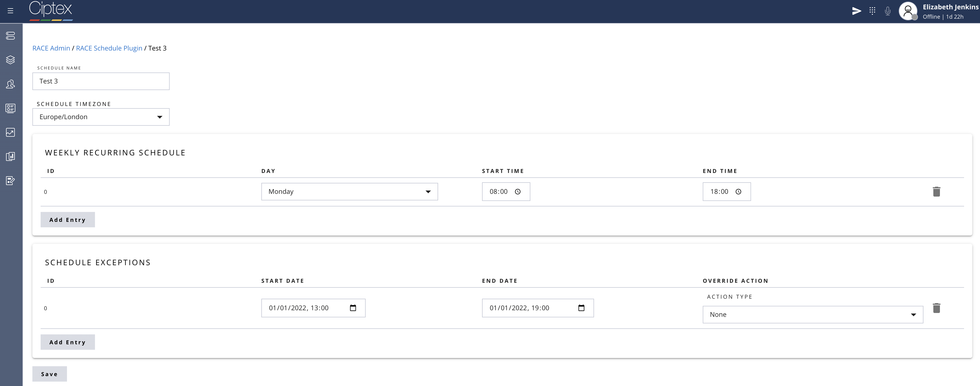Open the hamburger menu
Viewport: 980px width, 386px height.
(10, 11)
